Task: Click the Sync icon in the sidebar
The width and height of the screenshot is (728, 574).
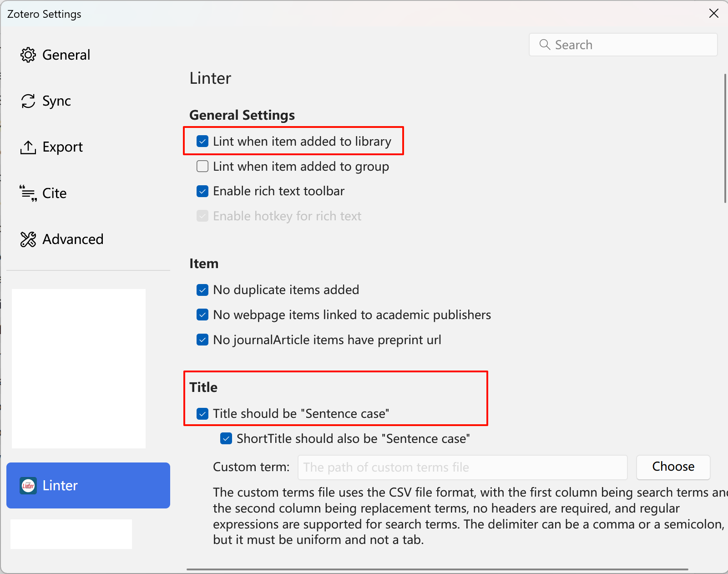Action: click(x=28, y=101)
